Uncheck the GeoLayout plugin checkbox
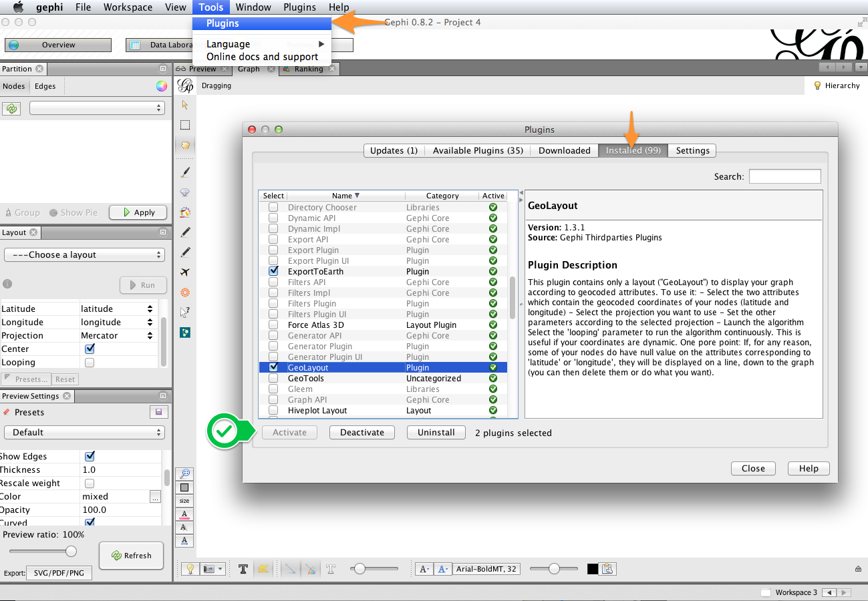868x601 pixels. [x=273, y=367]
